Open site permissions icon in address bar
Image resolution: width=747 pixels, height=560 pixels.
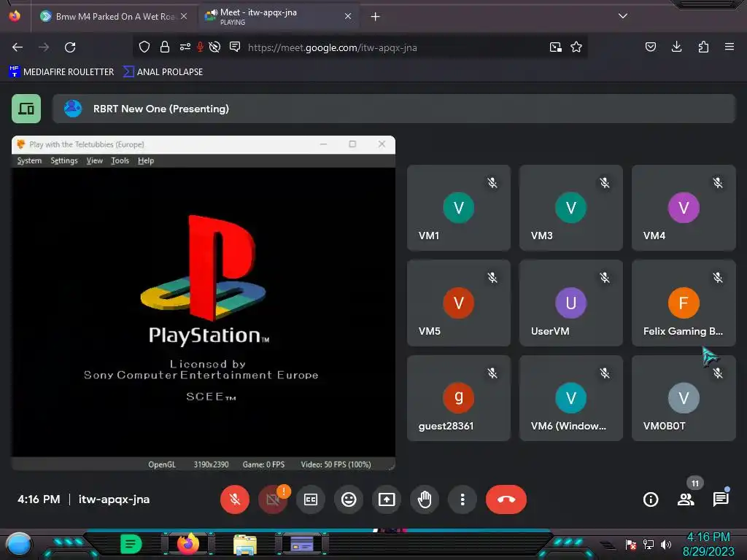pyautogui.click(x=185, y=47)
